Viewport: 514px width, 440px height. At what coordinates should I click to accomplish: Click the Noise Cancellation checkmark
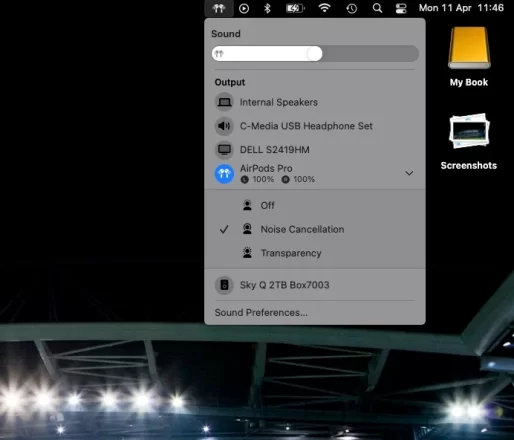click(x=224, y=229)
